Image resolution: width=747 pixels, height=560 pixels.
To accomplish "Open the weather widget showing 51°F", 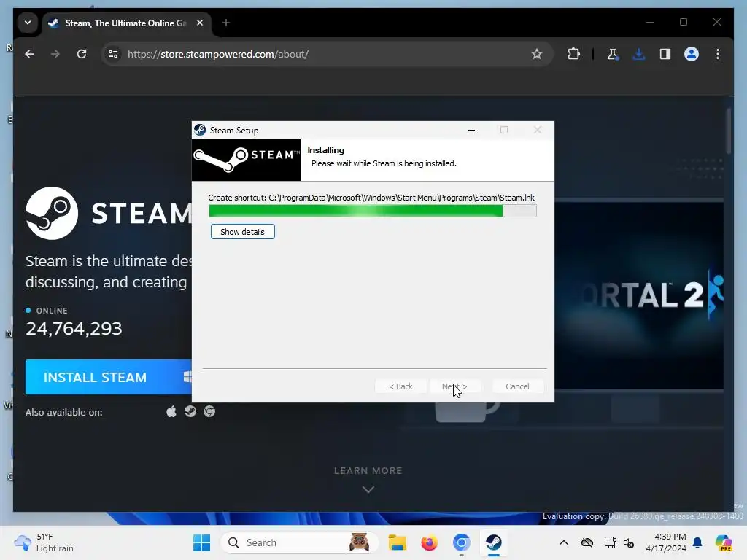I will [44, 542].
